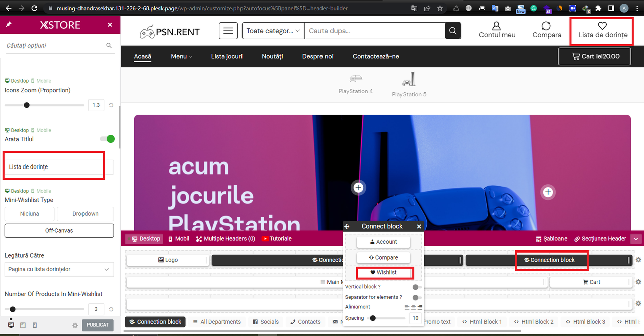This screenshot has width=644, height=336.
Task: Click Lista jocuri navigation link
Action: tap(227, 56)
